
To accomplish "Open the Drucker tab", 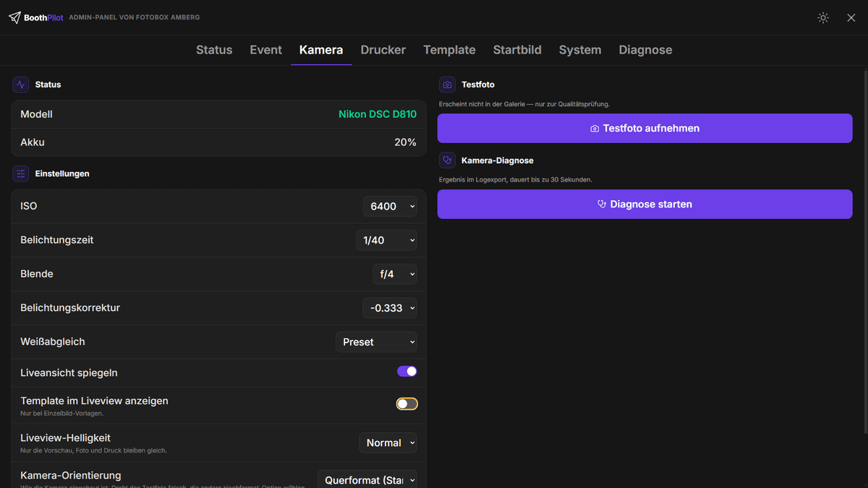I will 383,50.
